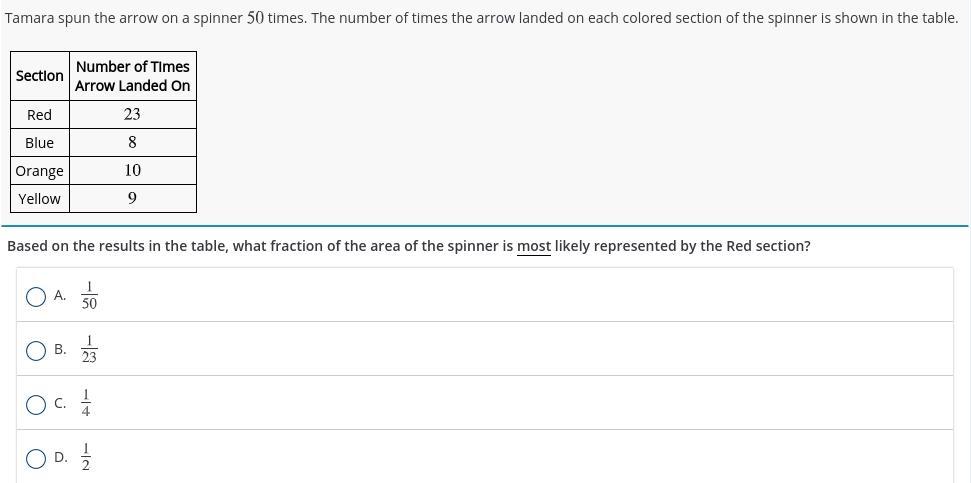Click the value 10 in the table
This screenshot has width=971, height=483.
[x=132, y=171]
